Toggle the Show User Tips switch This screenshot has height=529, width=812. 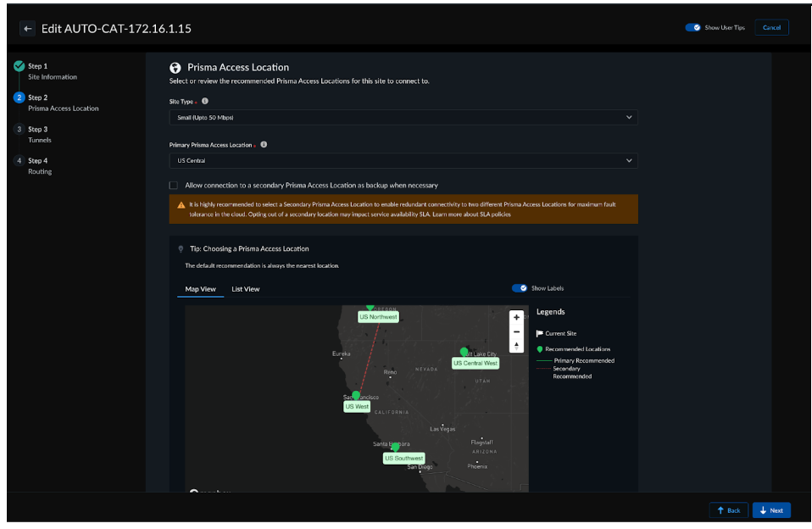pos(692,27)
